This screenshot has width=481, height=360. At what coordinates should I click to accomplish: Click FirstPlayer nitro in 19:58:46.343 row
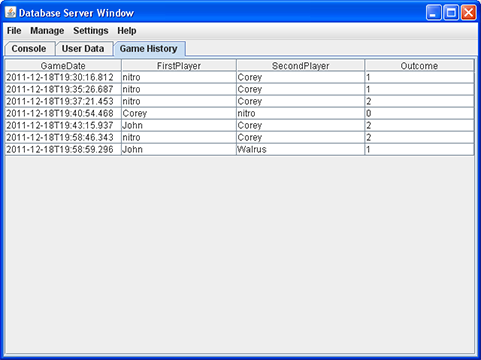(179, 137)
